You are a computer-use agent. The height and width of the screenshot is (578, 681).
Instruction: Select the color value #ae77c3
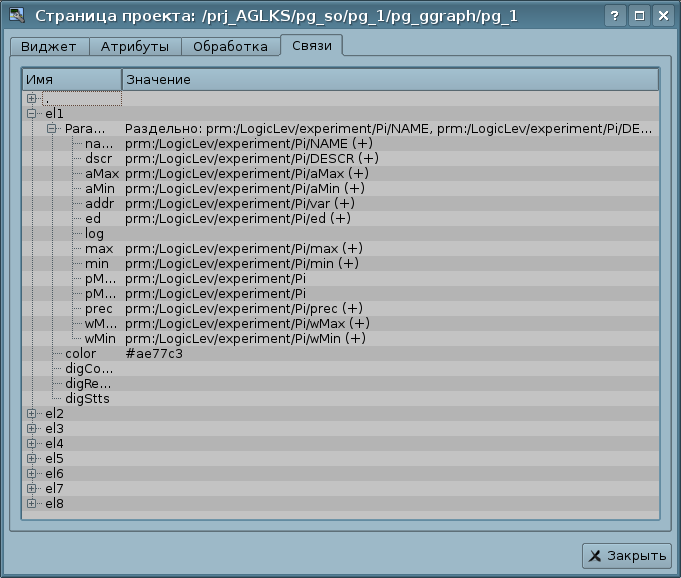point(154,354)
